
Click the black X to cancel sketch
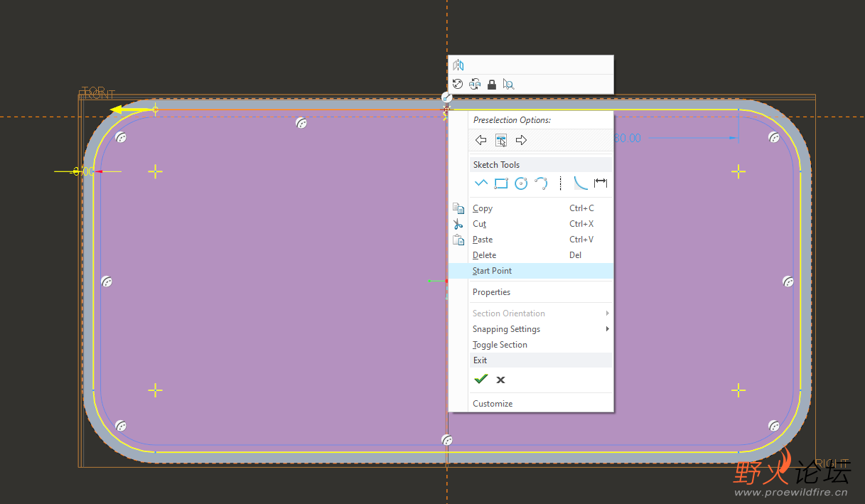pyautogui.click(x=500, y=380)
